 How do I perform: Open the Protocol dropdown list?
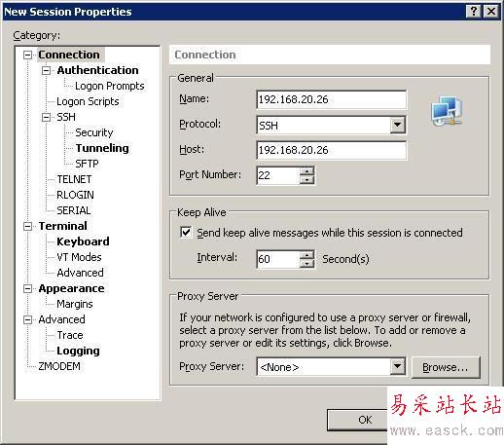[398, 125]
